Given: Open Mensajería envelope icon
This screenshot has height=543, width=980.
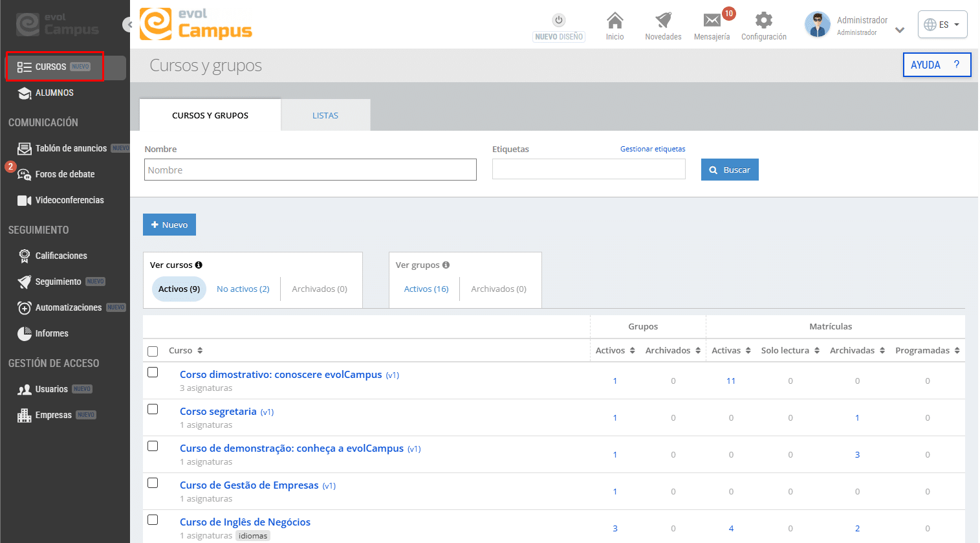Looking at the screenshot, I should [x=712, y=21].
